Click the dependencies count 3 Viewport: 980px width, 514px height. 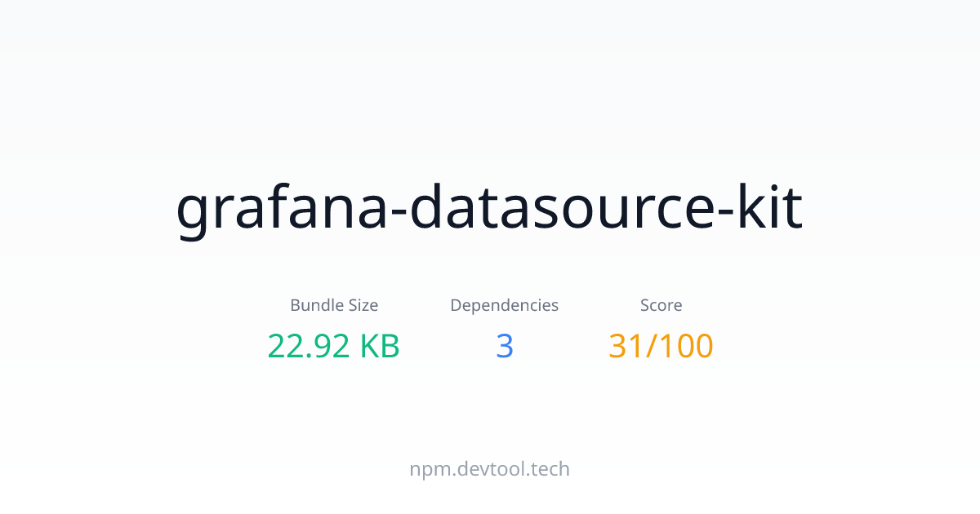pyautogui.click(x=505, y=346)
